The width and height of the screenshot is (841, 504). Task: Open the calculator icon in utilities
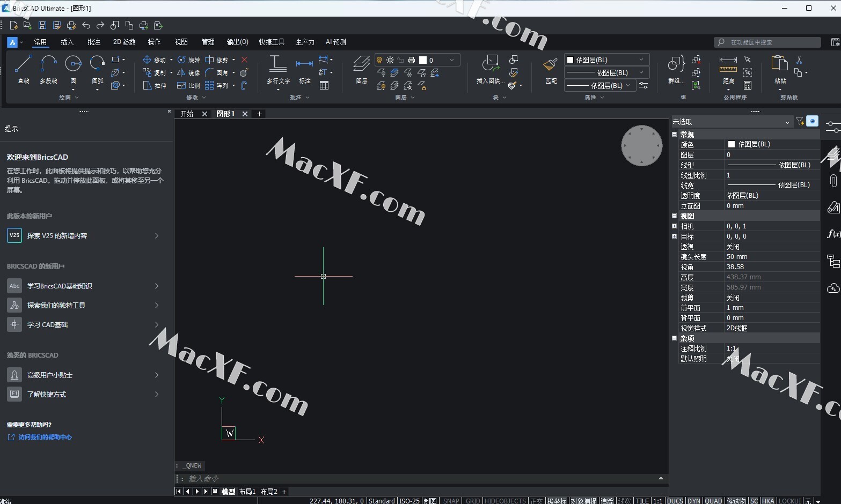(748, 85)
